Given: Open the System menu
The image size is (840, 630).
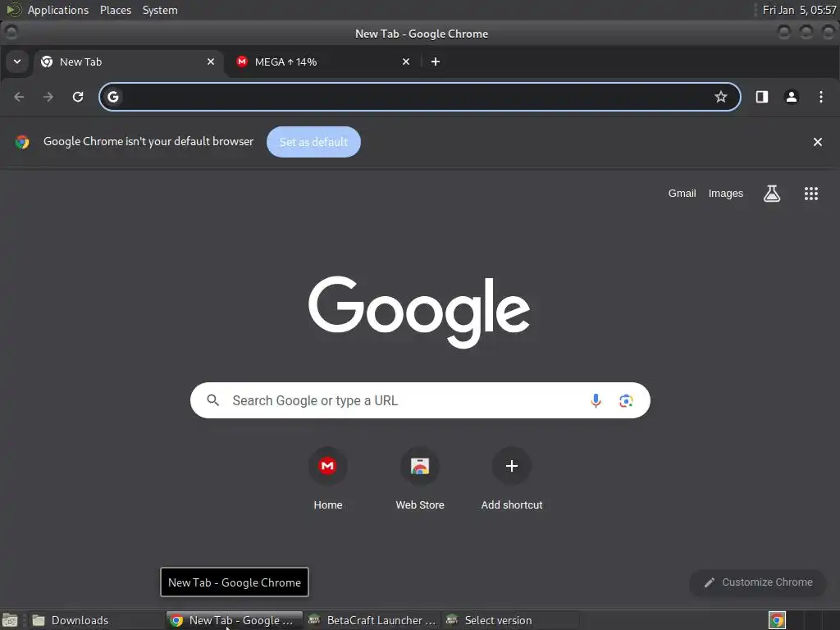Looking at the screenshot, I should 160,10.
